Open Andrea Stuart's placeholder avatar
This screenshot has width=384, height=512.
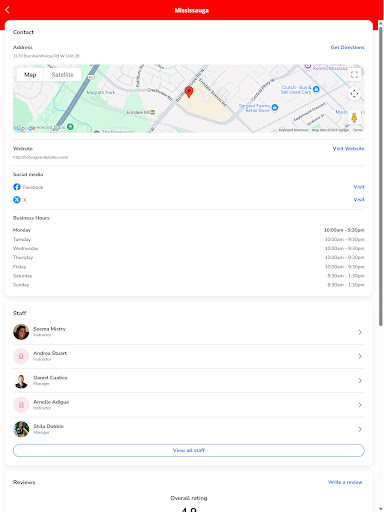click(x=21, y=356)
